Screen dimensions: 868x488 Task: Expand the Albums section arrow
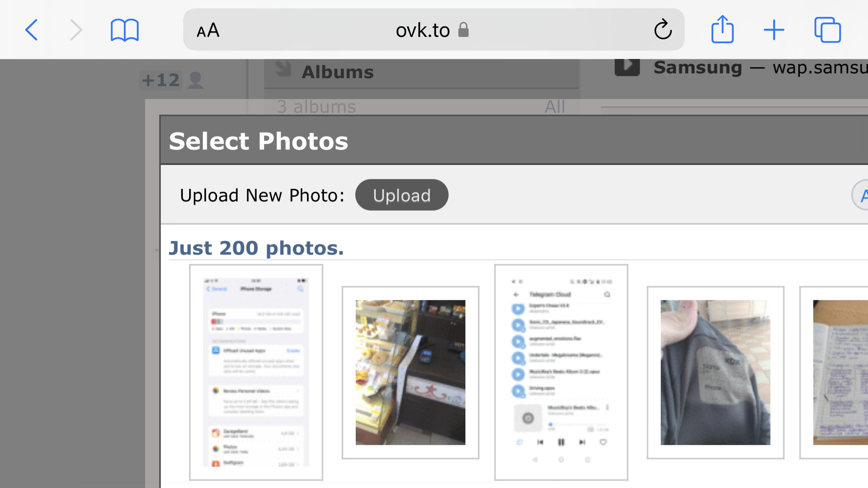(283, 69)
